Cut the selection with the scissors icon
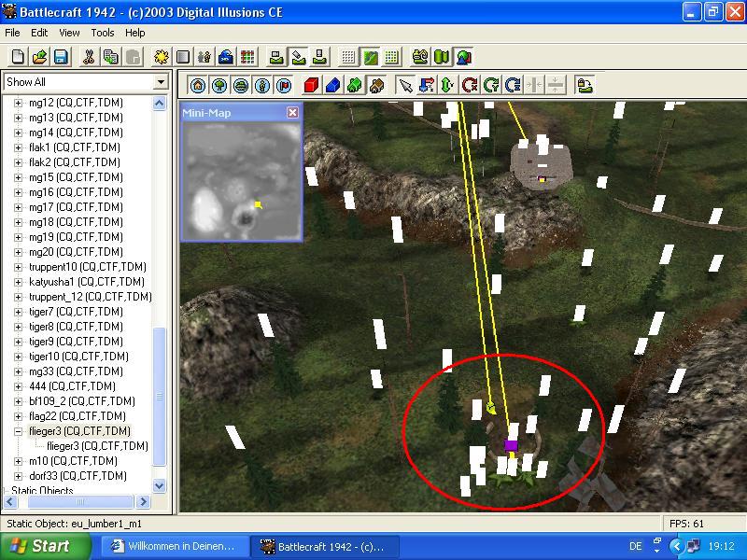 (88, 57)
